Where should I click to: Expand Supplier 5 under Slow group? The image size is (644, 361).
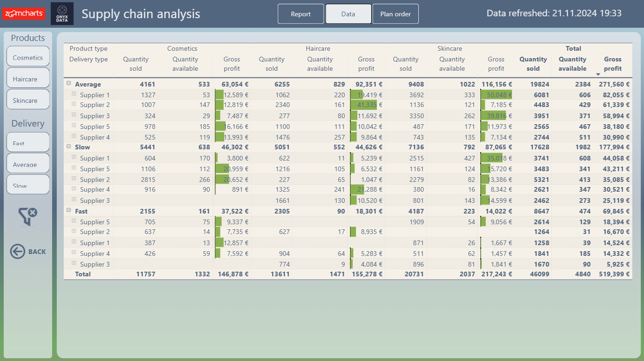coord(74,168)
